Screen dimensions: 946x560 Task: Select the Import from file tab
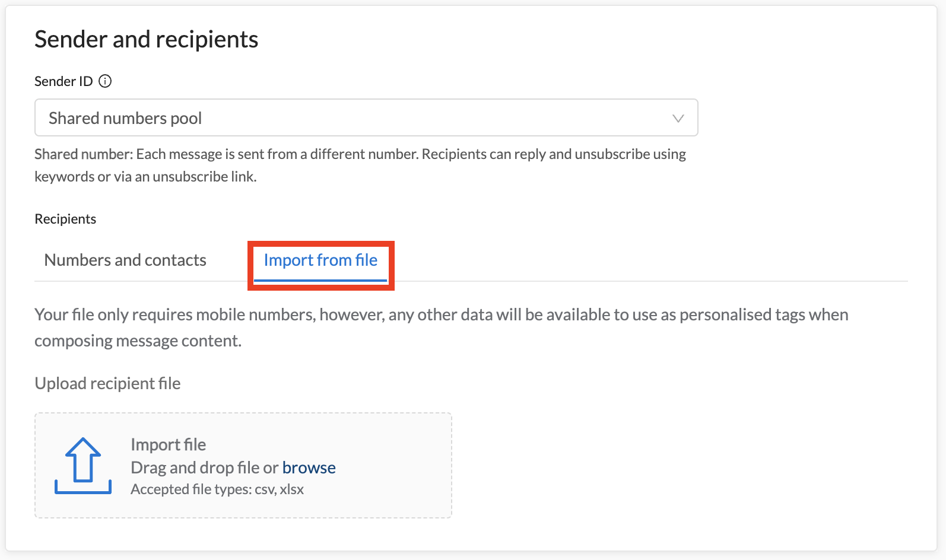point(320,260)
